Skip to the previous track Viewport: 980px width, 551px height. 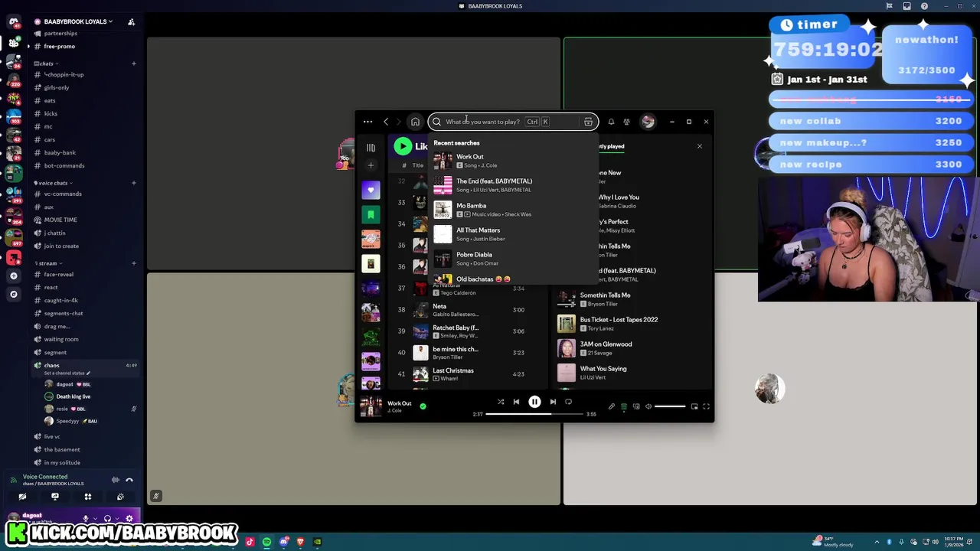point(516,402)
